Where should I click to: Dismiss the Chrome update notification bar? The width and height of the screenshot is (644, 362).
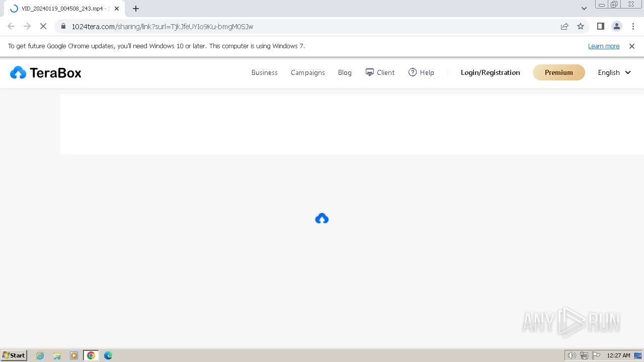[x=632, y=46]
